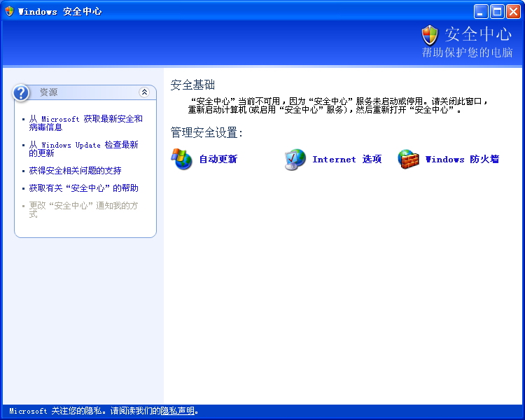Click the 资源 panel header text

point(48,92)
